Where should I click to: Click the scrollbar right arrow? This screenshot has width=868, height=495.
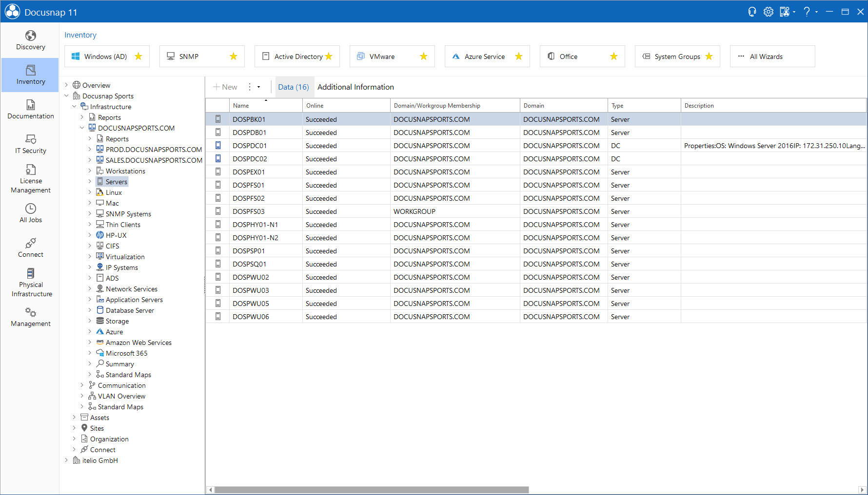point(862,490)
